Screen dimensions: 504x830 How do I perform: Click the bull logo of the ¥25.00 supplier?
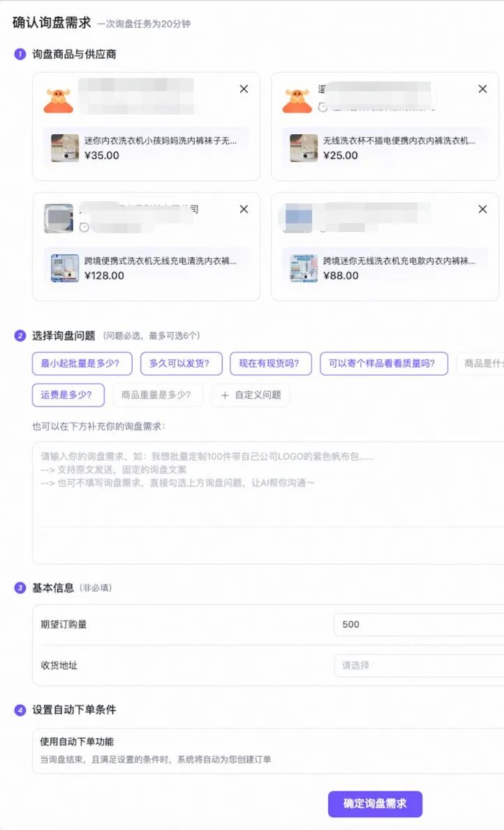click(x=297, y=101)
